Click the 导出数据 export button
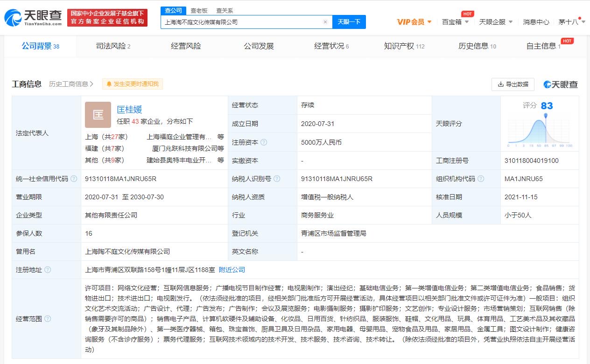Screen dimensions: 590x364 (513, 84)
